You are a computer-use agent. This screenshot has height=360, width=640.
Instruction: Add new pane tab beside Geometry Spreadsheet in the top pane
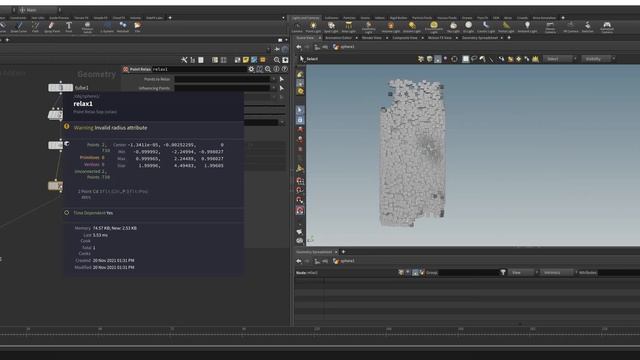[x=509, y=38]
